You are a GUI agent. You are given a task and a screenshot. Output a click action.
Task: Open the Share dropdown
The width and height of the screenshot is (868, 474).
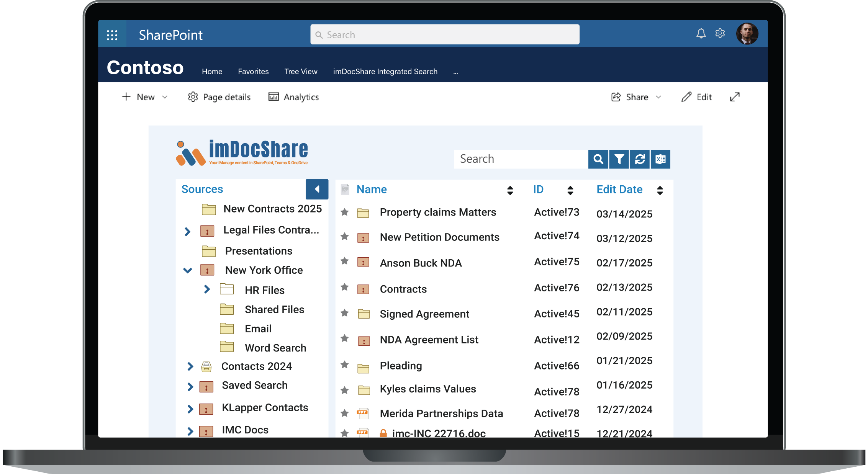[636, 97]
